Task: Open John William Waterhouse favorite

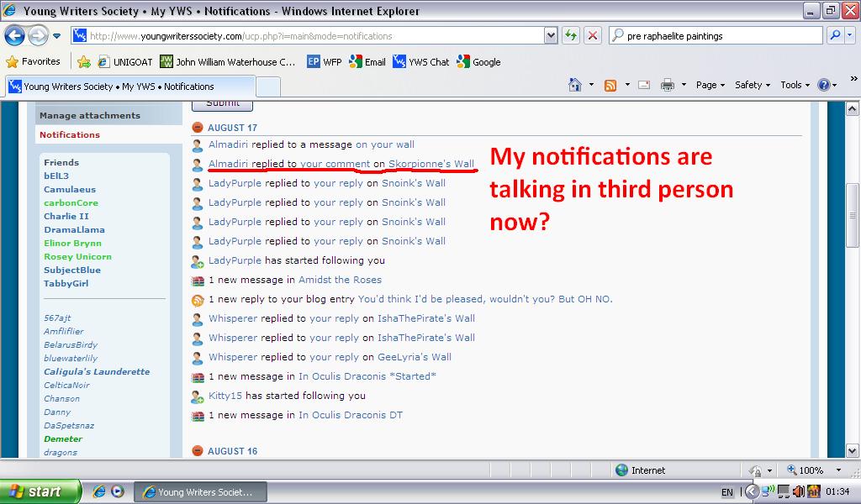Action: click(x=227, y=62)
